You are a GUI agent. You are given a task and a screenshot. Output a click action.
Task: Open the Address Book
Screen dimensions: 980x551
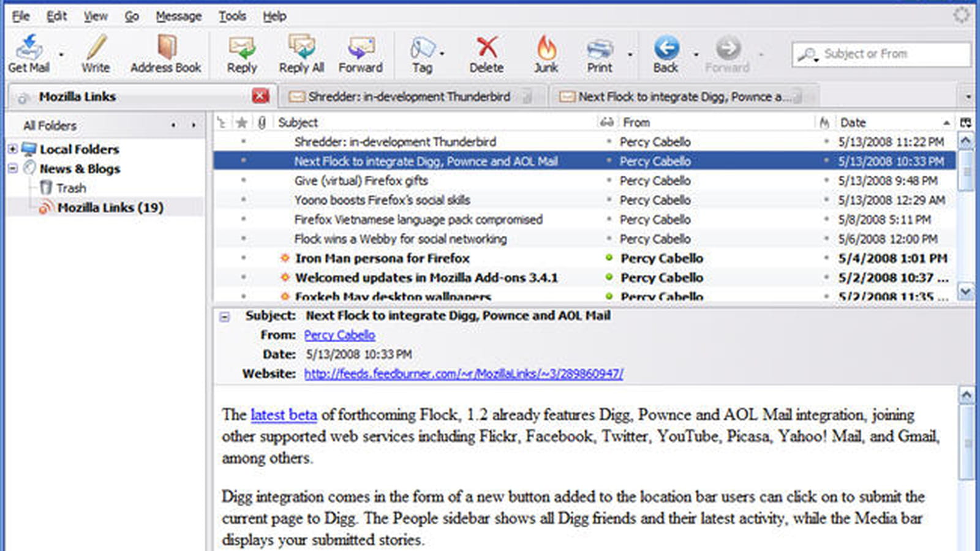click(165, 54)
